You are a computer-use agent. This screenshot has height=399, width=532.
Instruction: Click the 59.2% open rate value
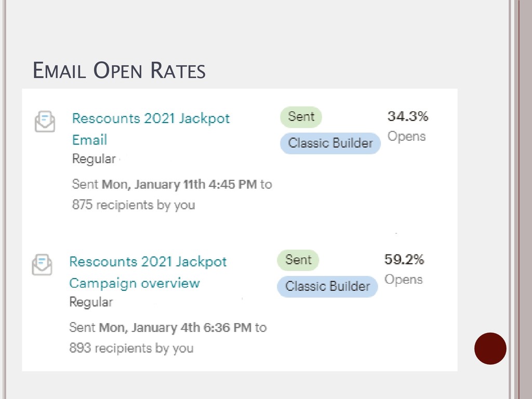tap(404, 260)
